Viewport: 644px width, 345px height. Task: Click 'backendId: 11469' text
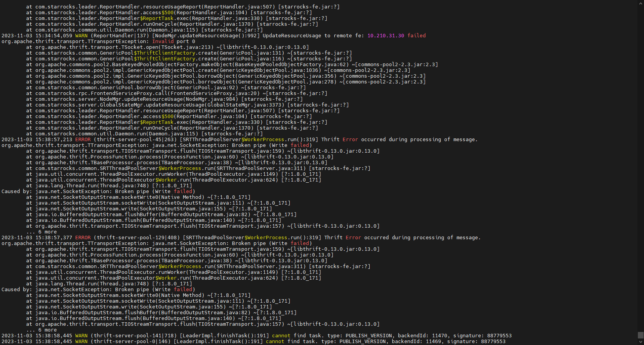click(417, 342)
